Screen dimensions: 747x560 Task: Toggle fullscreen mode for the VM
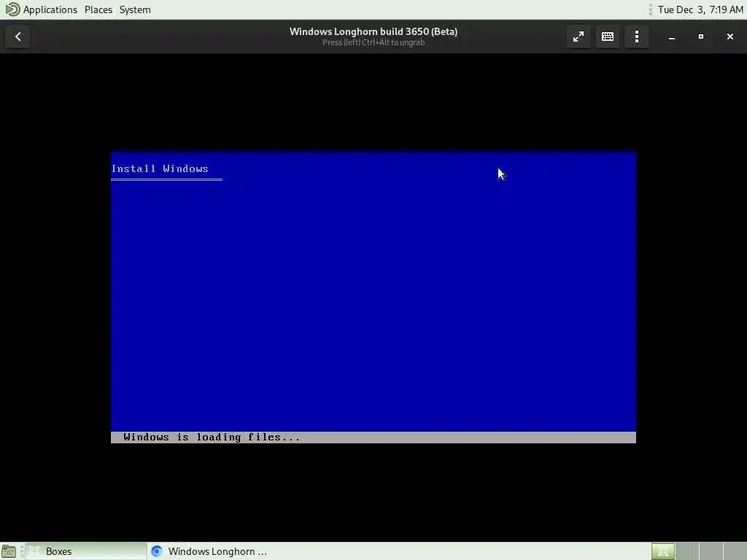[578, 36]
